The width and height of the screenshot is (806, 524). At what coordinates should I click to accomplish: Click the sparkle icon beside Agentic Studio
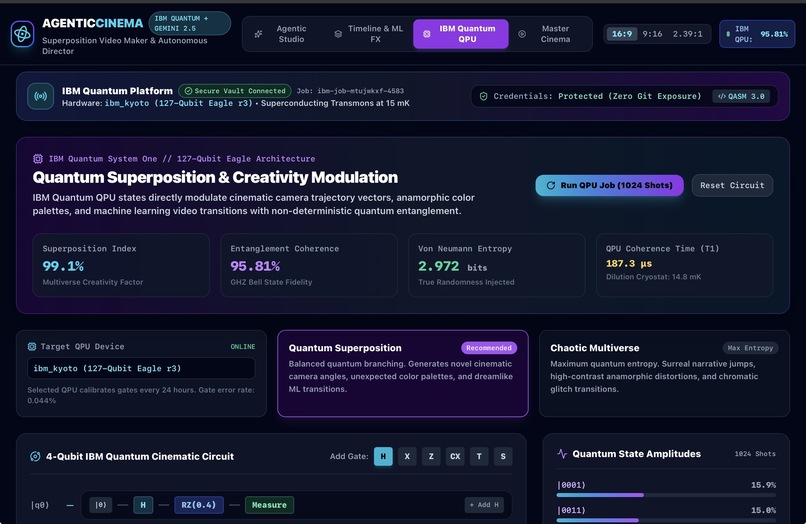(x=259, y=34)
